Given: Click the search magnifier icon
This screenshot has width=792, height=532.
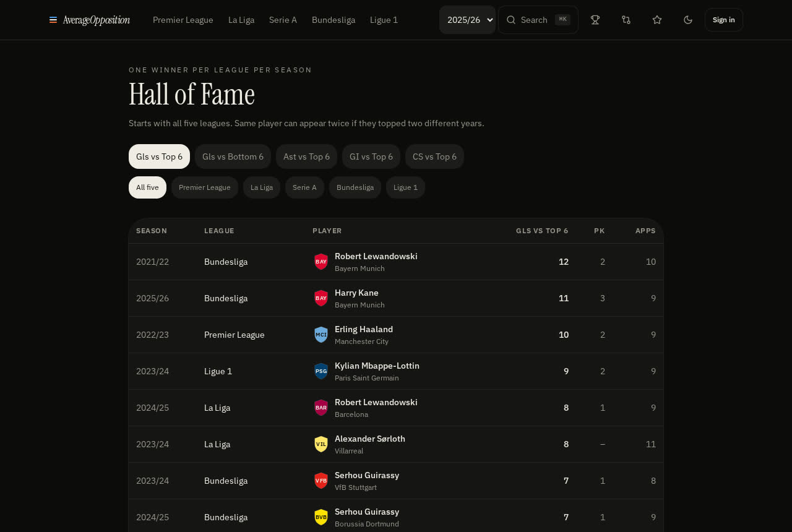Looking at the screenshot, I should click(511, 20).
